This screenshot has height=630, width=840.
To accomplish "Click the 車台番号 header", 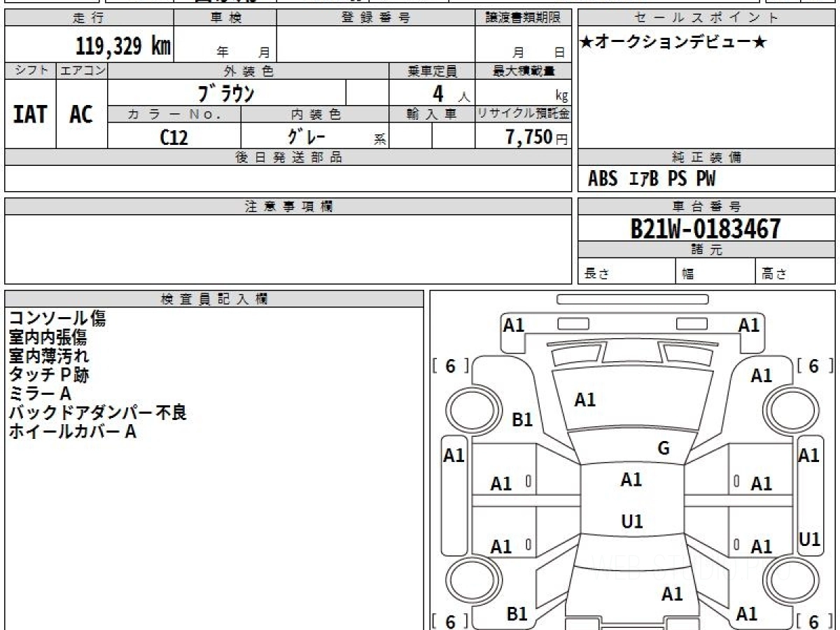I will (x=706, y=206).
